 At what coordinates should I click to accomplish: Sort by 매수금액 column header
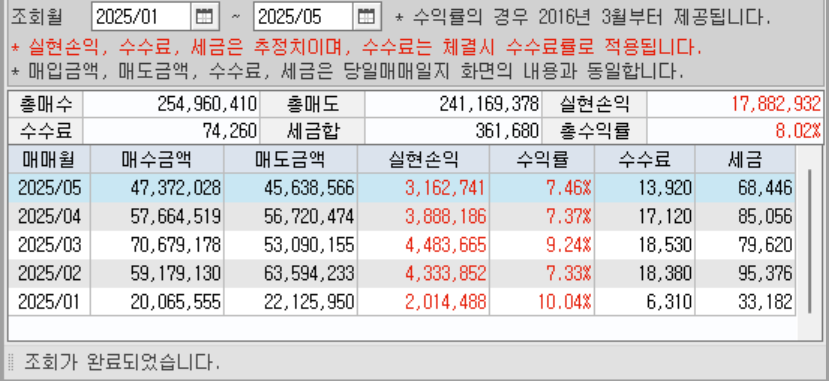pyautogui.click(x=157, y=159)
